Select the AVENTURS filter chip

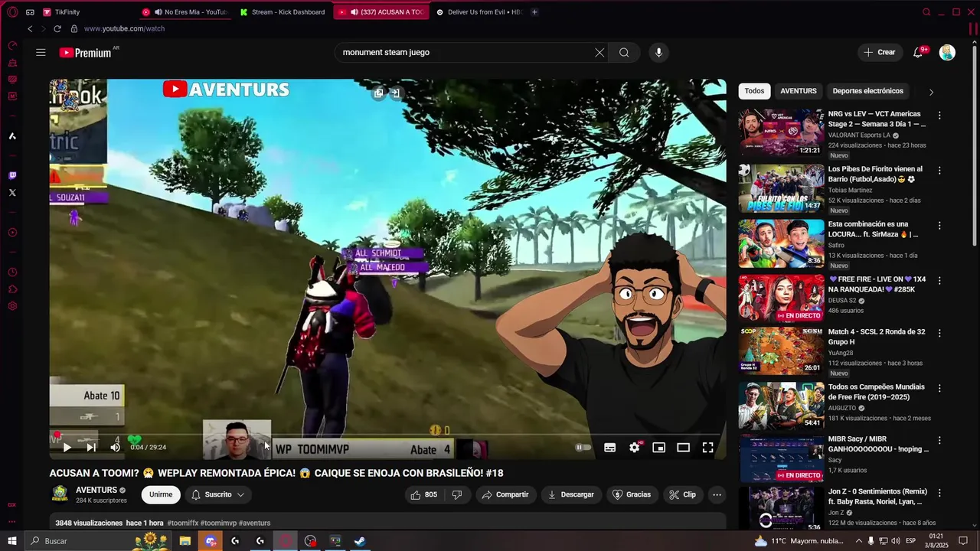click(x=799, y=91)
